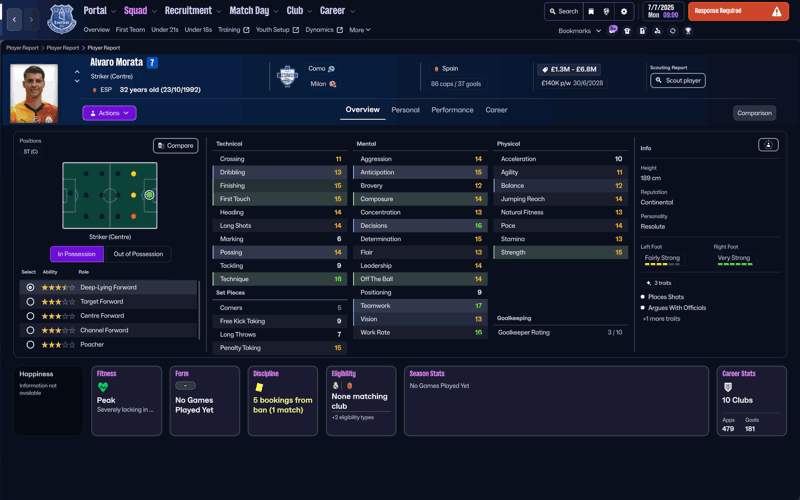Select the Centre Forward role radio
The width and height of the screenshot is (800, 500).
tap(30, 316)
